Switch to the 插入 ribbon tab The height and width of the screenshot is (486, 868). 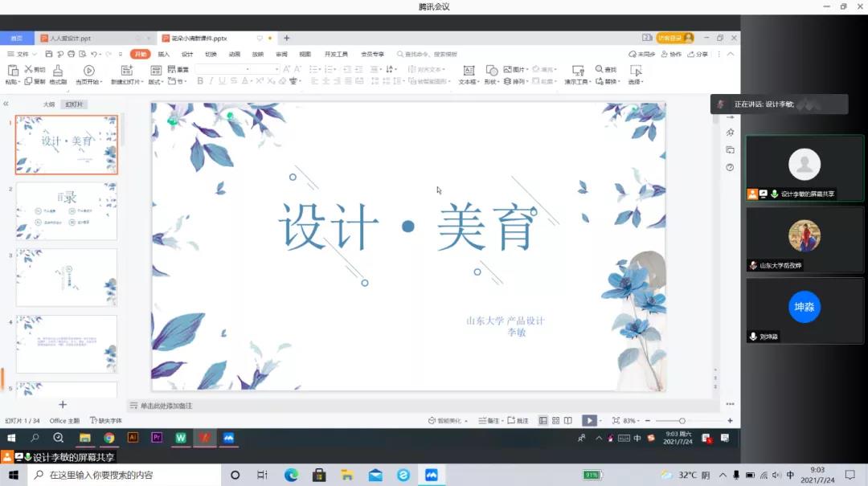coord(164,54)
